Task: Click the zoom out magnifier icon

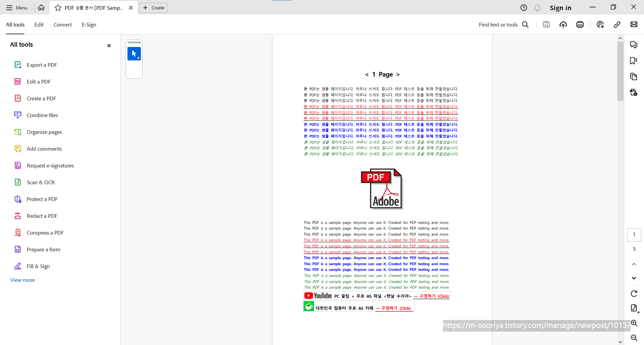Action: [634, 338]
